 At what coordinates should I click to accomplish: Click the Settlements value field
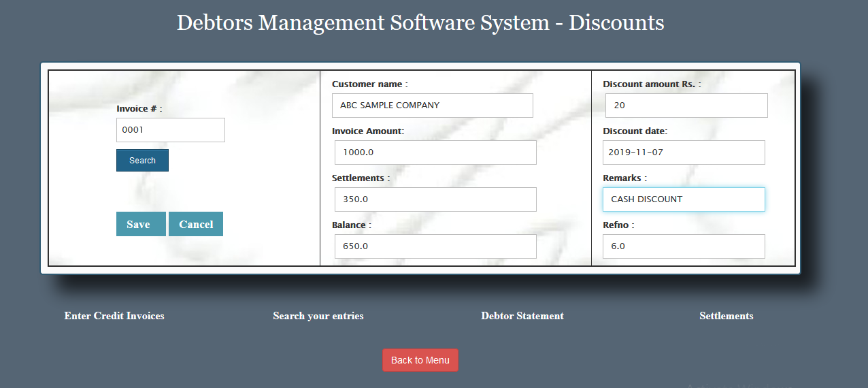435,199
